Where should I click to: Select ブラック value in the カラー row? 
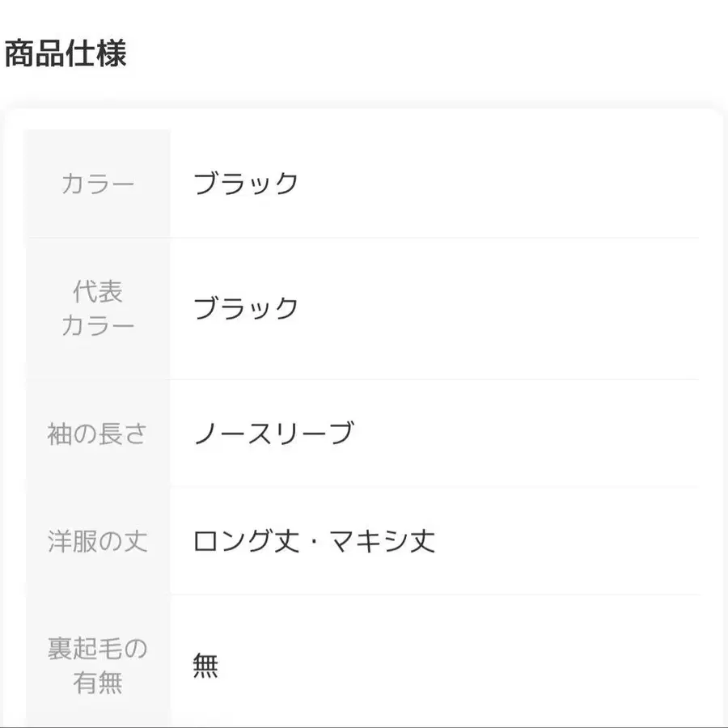[x=246, y=184]
